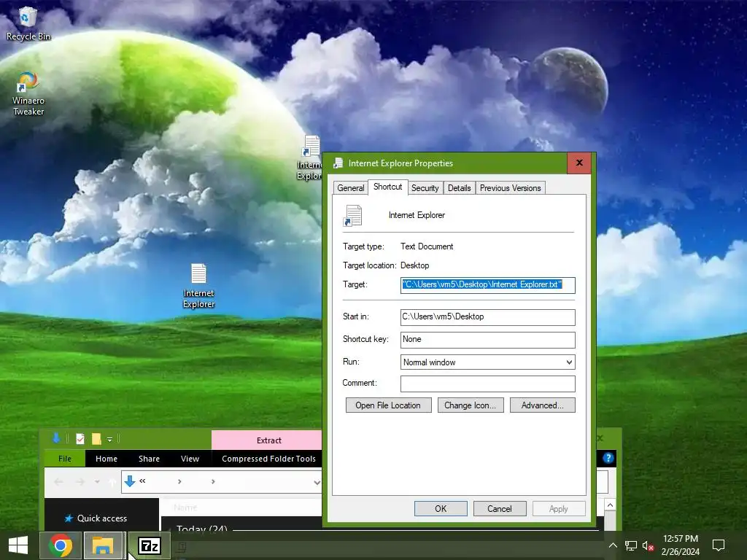Click the pink Extract contextual tab
This screenshot has height=560, width=747.
click(x=268, y=440)
